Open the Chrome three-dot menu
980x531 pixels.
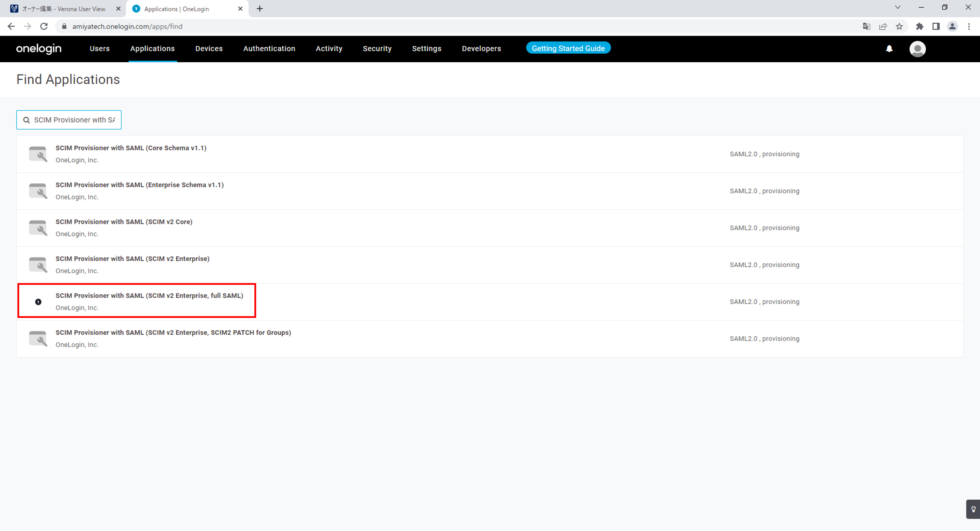[x=969, y=26]
